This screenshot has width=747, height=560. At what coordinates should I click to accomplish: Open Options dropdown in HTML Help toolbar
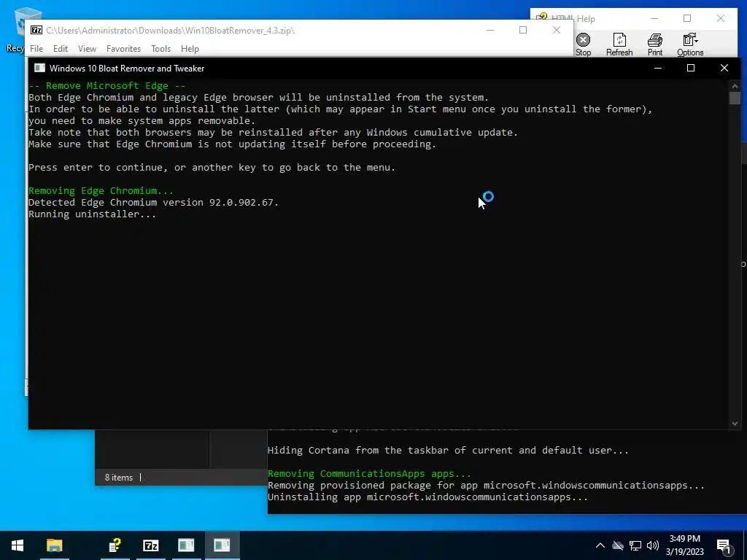pos(690,44)
